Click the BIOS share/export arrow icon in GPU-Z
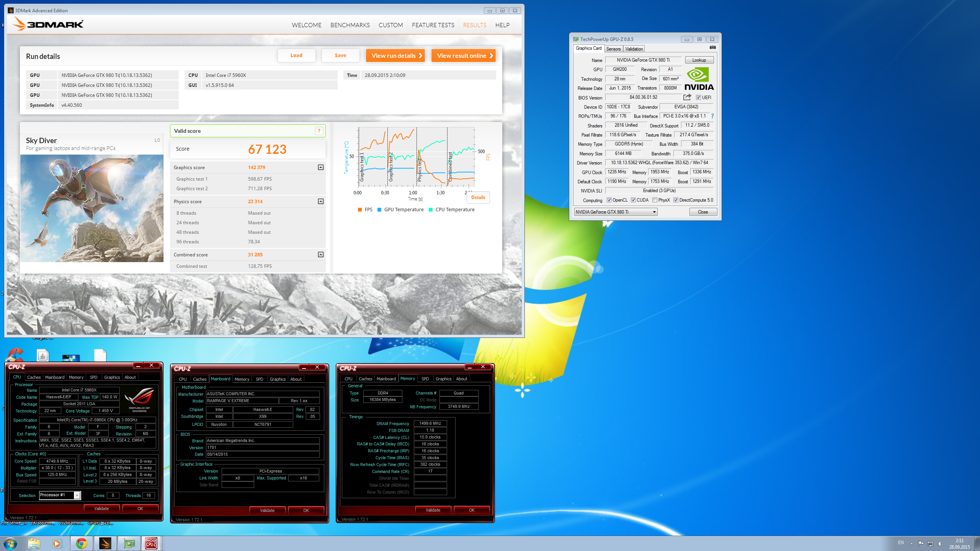 688,97
